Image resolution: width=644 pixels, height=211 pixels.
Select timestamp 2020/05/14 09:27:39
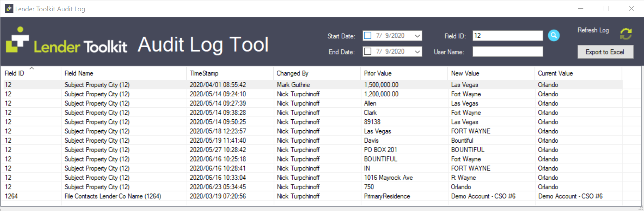point(218,103)
